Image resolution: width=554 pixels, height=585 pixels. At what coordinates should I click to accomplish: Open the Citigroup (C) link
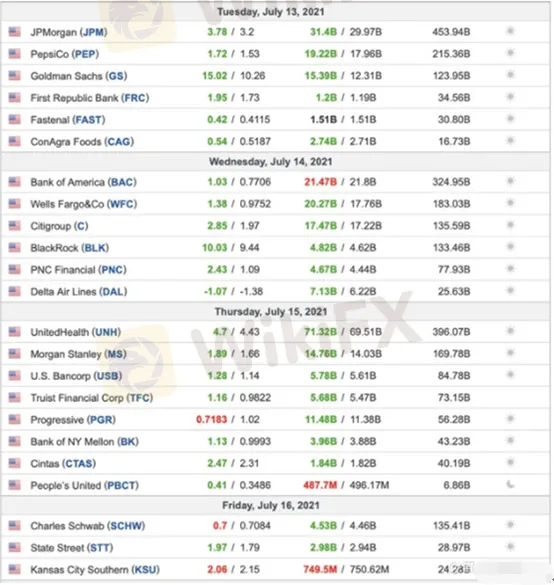pos(59,226)
